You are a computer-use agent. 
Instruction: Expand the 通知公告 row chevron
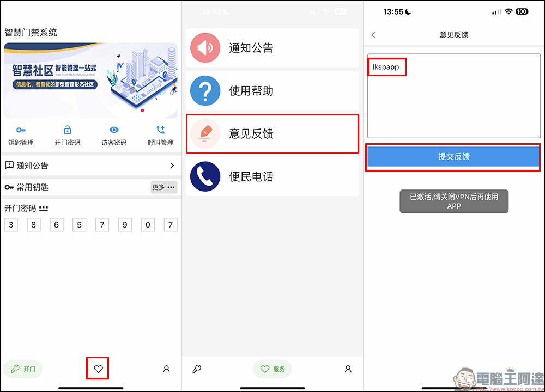point(172,166)
